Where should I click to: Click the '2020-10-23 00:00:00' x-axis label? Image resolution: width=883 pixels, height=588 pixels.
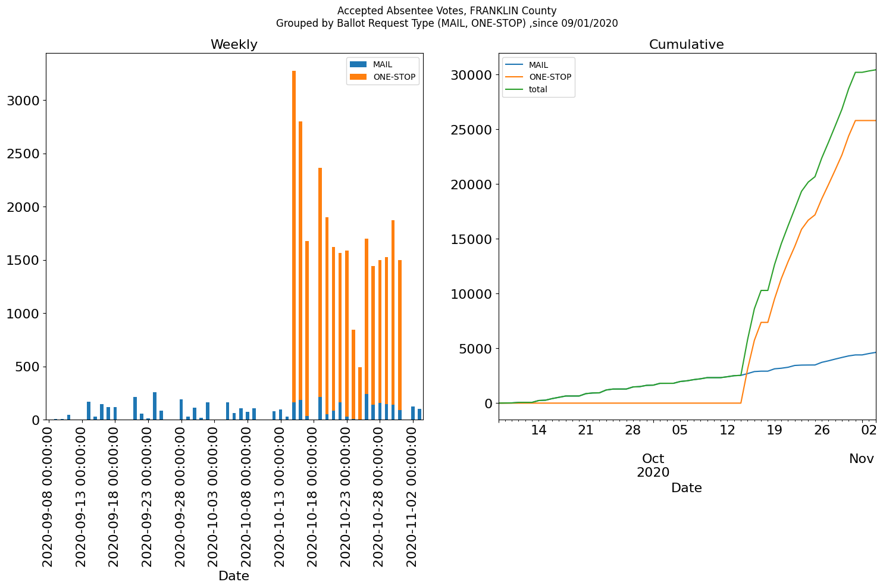tap(346, 496)
